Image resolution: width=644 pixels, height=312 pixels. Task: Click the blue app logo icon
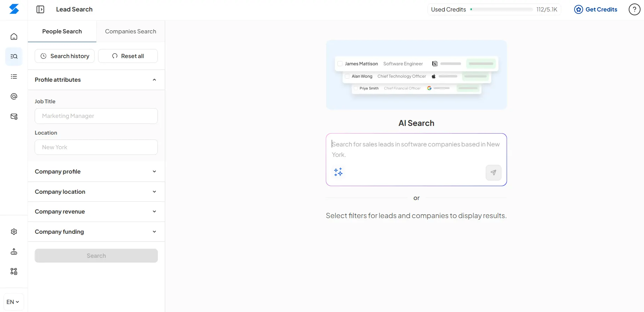pyautogui.click(x=14, y=9)
